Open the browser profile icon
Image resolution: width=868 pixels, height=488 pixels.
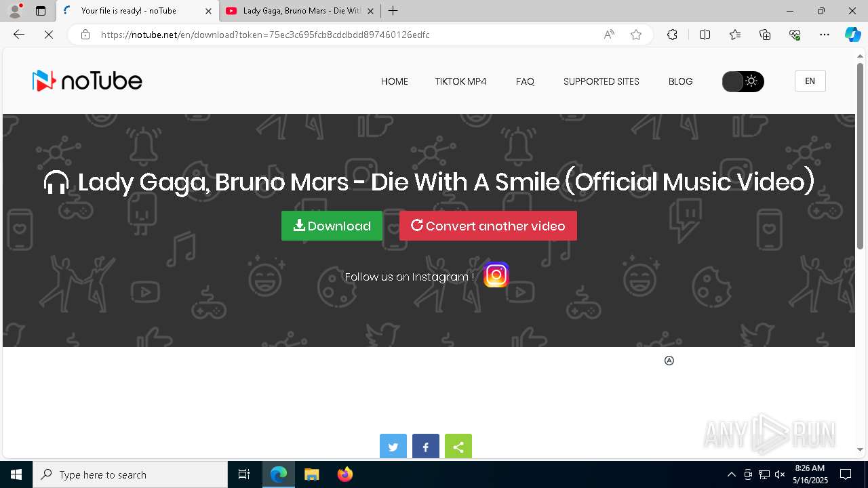coord(15,11)
